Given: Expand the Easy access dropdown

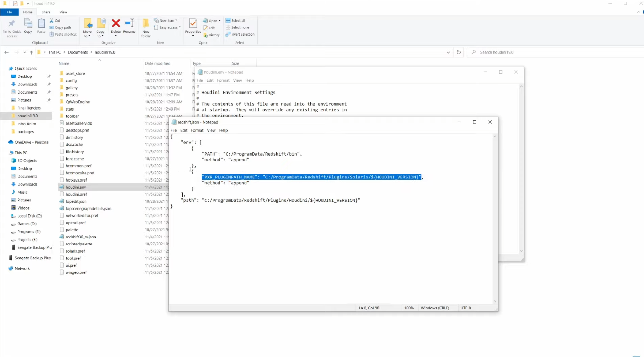Looking at the screenshot, I should pos(180,27).
